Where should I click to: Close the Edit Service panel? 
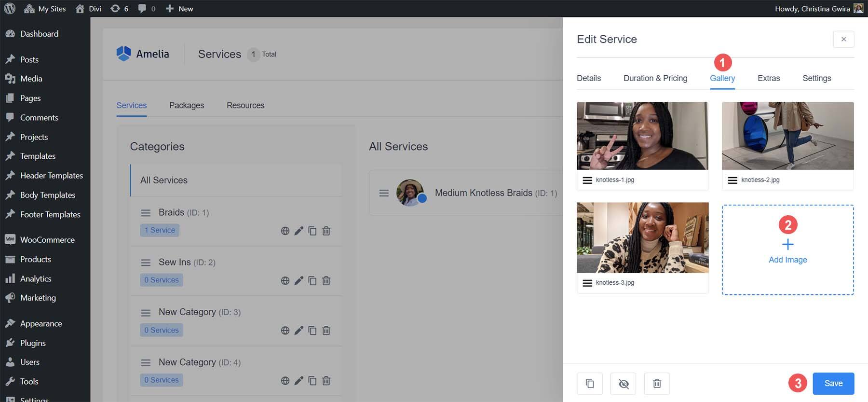click(843, 39)
